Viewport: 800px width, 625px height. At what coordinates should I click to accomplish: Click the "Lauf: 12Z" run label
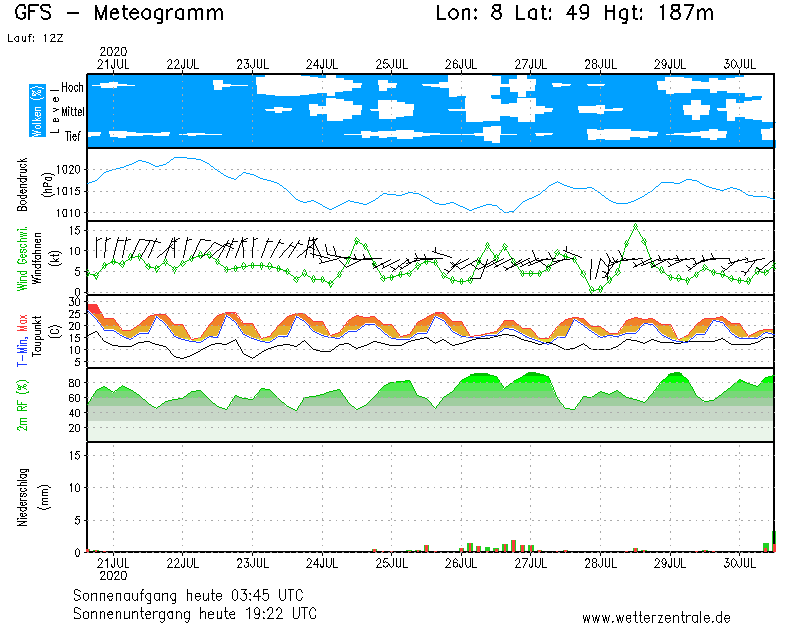tap(35, 38)
